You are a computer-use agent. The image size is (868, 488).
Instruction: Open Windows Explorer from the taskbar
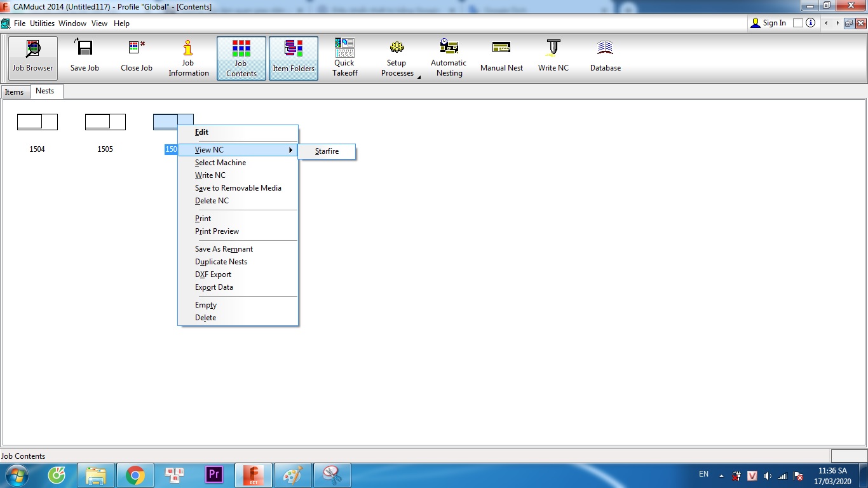coord(96,475)
